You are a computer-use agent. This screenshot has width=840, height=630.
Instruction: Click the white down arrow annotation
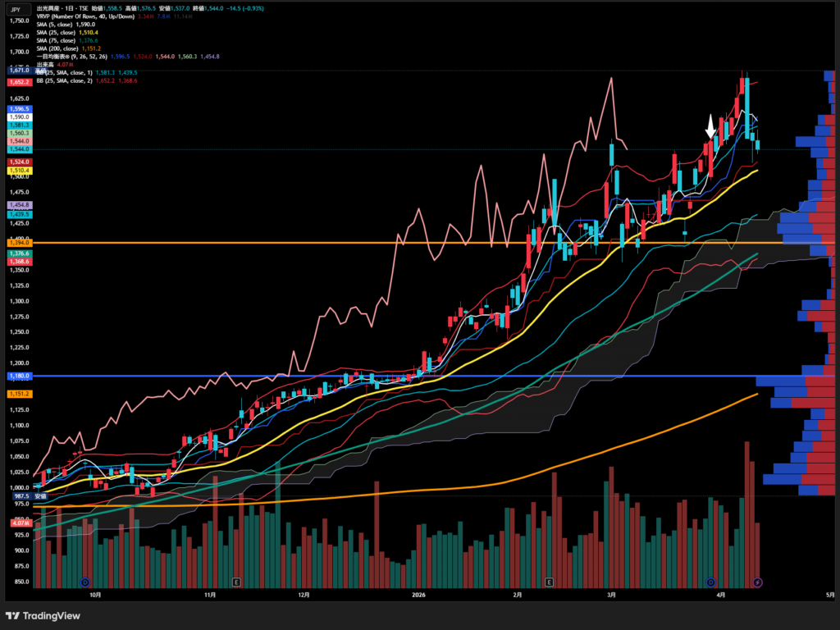pos(710,126)
